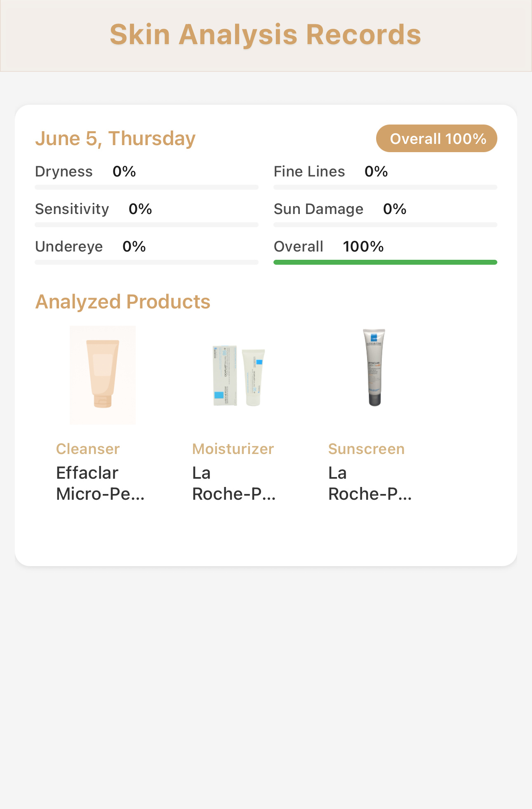The image size is (532, 809).
Task: Click the Analyzed Products heading
Action: (123, 301)
